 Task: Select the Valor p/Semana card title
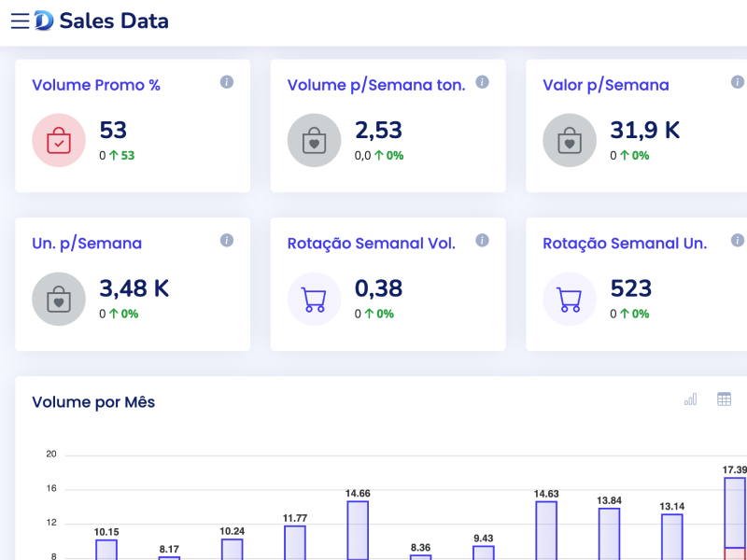coord(605,85)
